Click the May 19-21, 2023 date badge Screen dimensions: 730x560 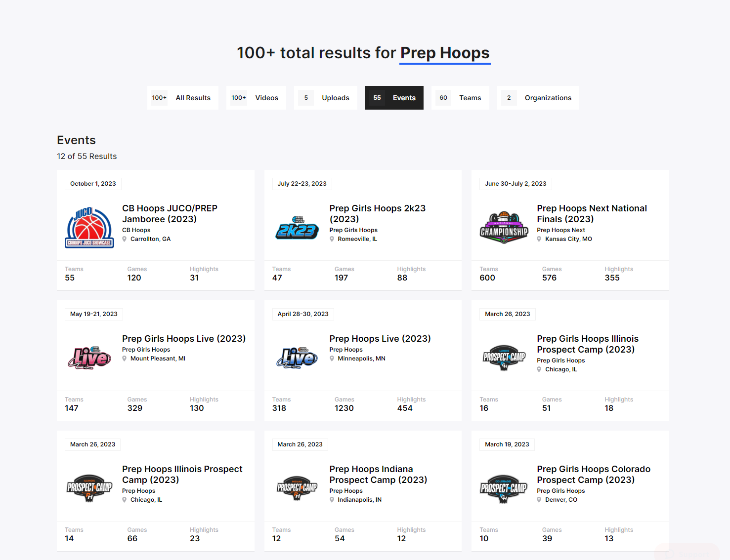coord(94,314)
